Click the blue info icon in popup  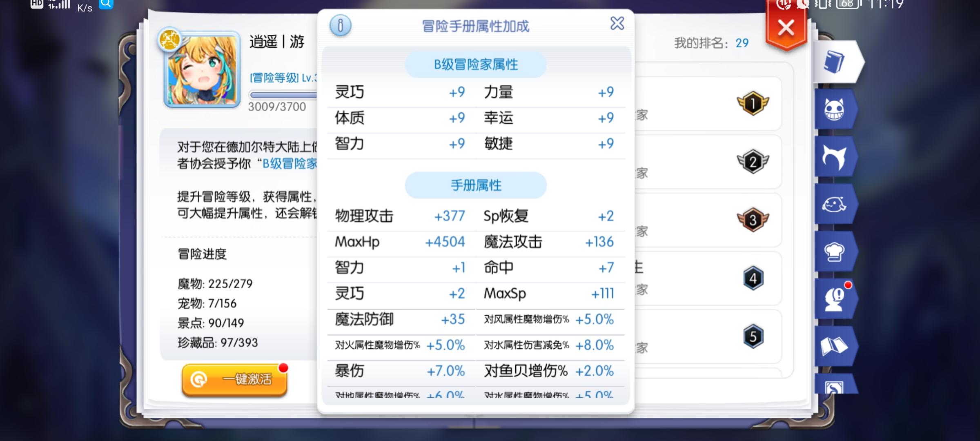pos(340,25)
